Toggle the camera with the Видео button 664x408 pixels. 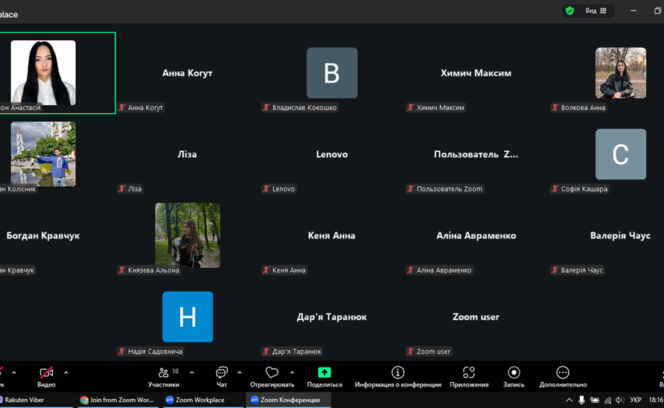click(46, 375)
